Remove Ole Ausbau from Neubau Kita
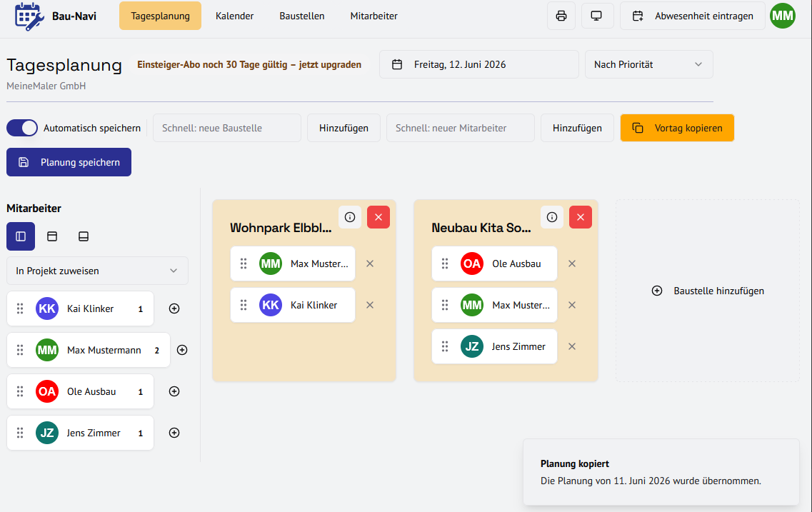 click(x=572, y=263)
